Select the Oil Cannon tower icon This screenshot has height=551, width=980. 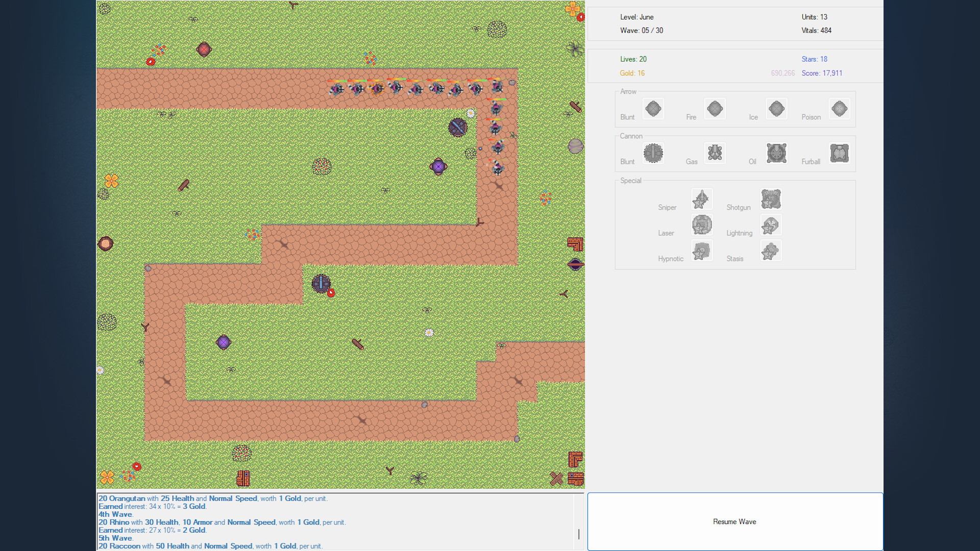click(x=776, y=153)
